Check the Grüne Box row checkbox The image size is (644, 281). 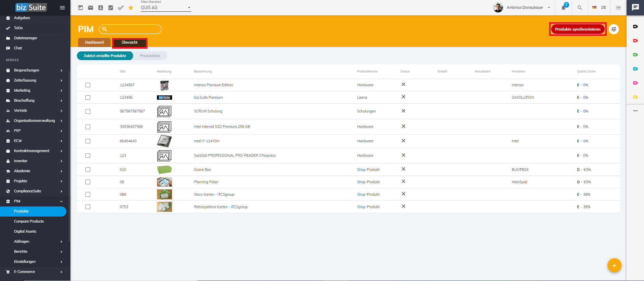tap(88, 170)
